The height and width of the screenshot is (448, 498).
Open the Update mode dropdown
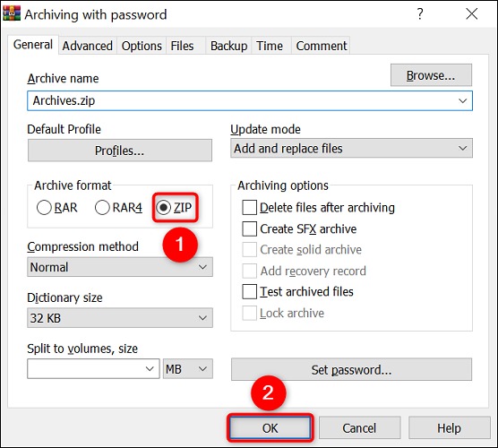351,149
